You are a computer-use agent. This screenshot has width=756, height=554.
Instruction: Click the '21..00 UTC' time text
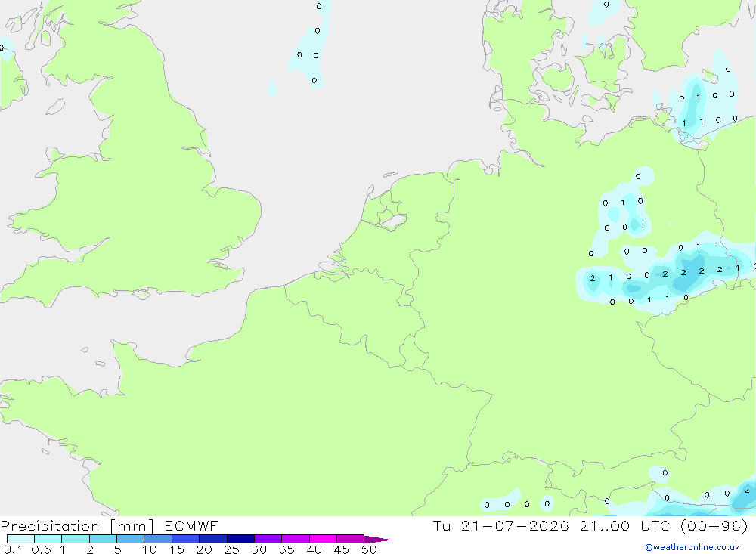tap(625, 525)
